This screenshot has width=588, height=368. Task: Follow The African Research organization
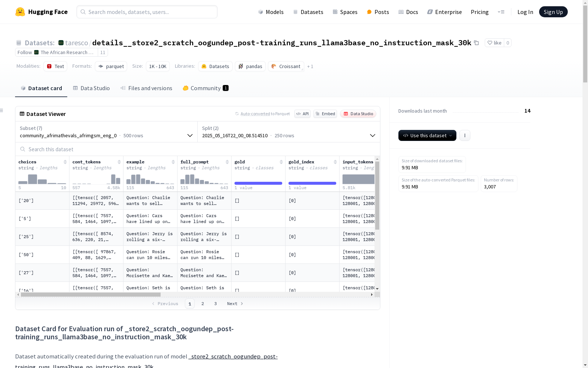25,52
